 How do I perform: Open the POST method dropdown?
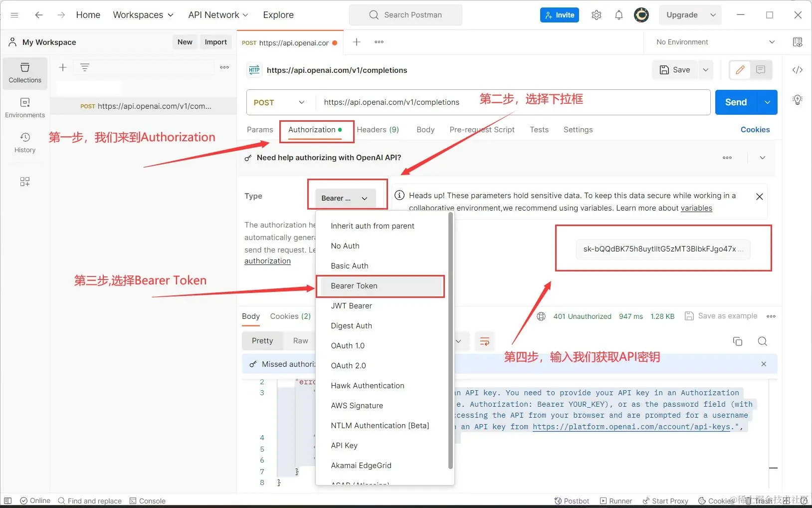click(279, 102)
